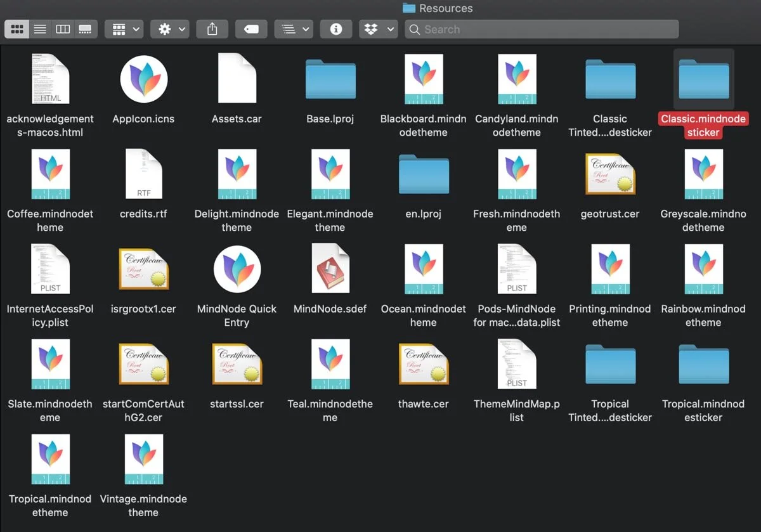761x532 pixels.
Task: Select the MindNode.sdef scripting definition file
Action: [x=330, y=269]
